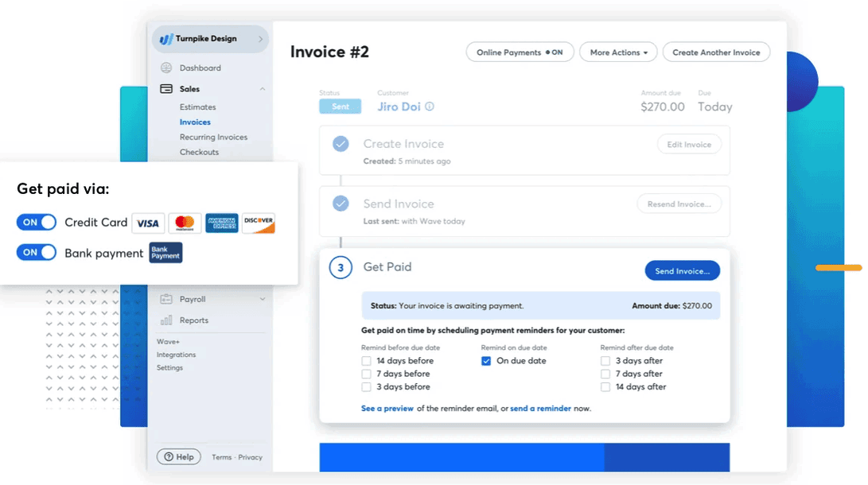Open the More Actions dropdown
Screen dimensions: 868x485
point(618,52)
